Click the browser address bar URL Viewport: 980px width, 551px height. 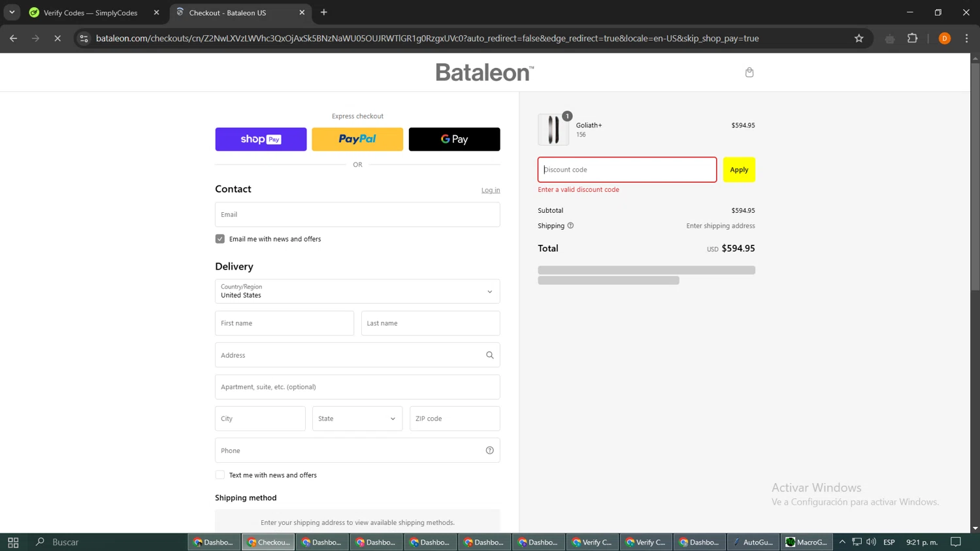(x=427, y=39)
